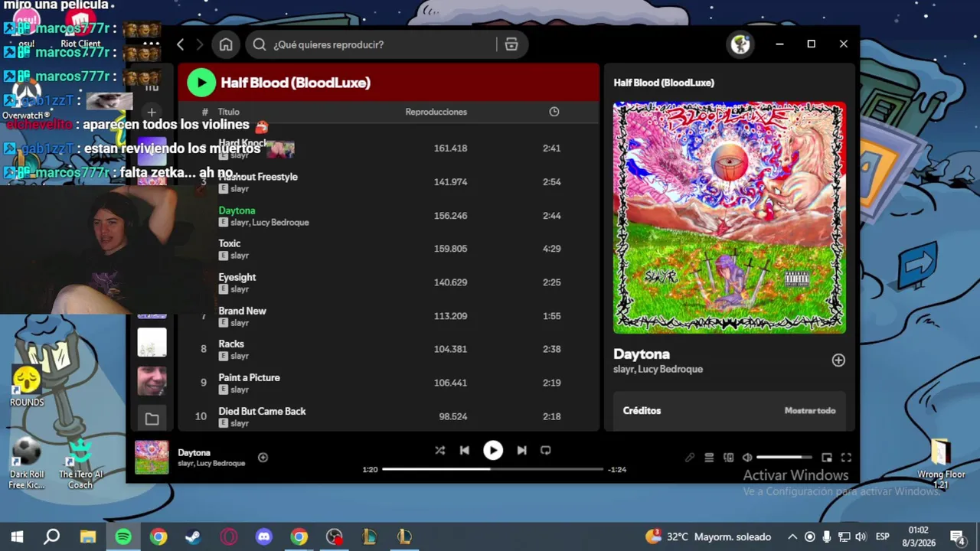The height and width of the screenshot is (551, 980).
Task: Skip to the previous track
Action: click(464, 451)
